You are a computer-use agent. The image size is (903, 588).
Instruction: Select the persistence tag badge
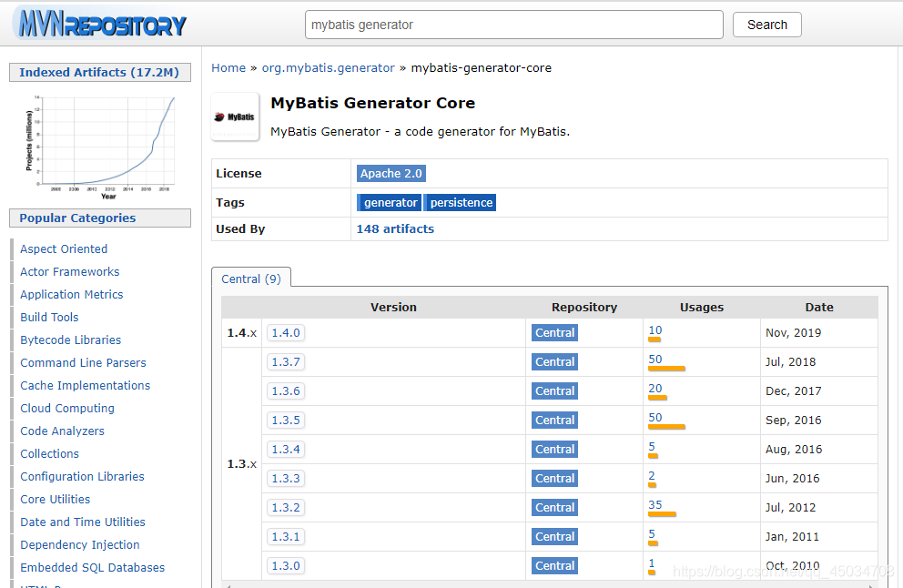(460, 202)
